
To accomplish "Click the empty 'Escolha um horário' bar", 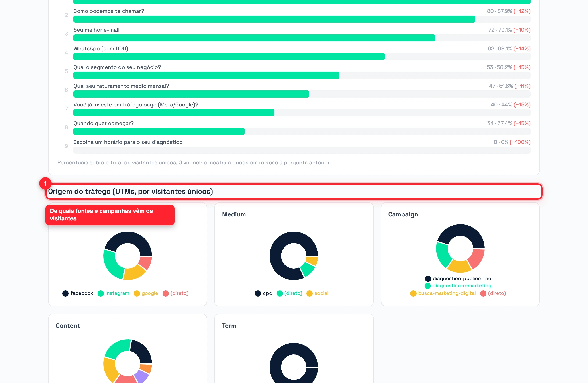I will pos(302,150).
